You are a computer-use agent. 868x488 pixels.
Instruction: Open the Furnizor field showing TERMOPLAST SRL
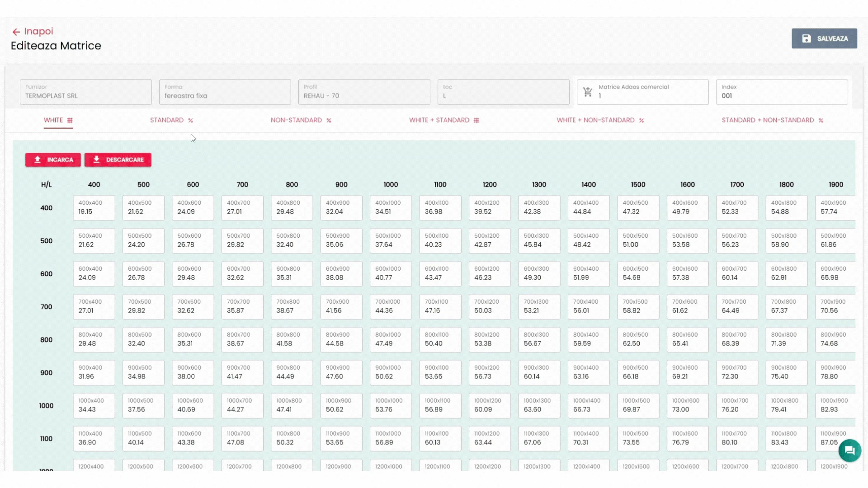(86, 92)
